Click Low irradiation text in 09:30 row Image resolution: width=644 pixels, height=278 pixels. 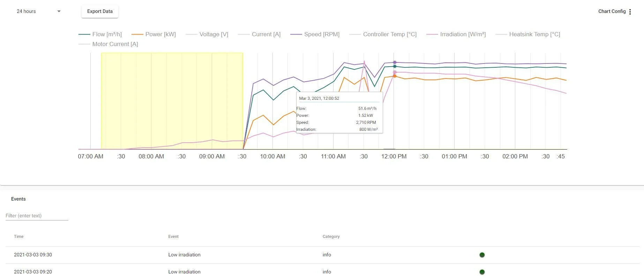click(x=184, y=255)
